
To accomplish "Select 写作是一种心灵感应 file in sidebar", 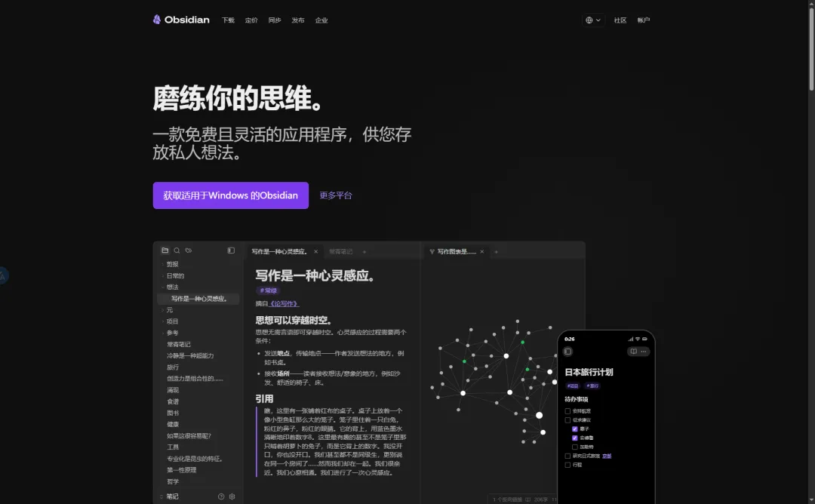I will (198, 299).
